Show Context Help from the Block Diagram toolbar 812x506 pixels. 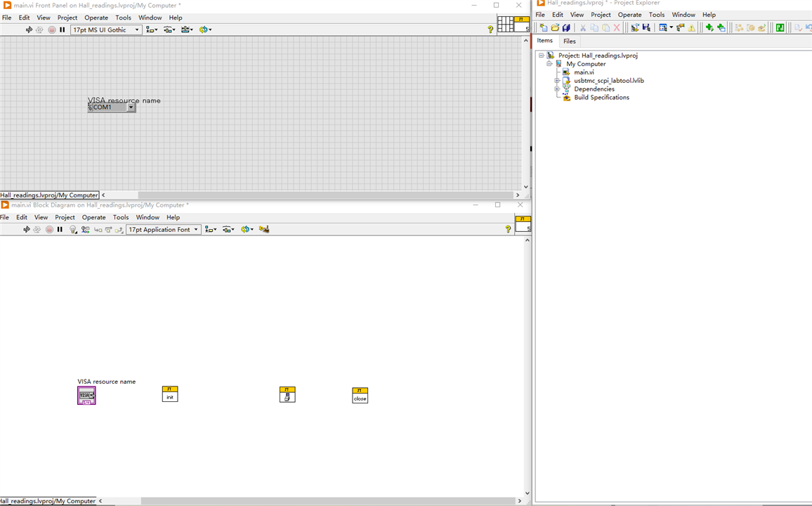[x=508, y=229]
